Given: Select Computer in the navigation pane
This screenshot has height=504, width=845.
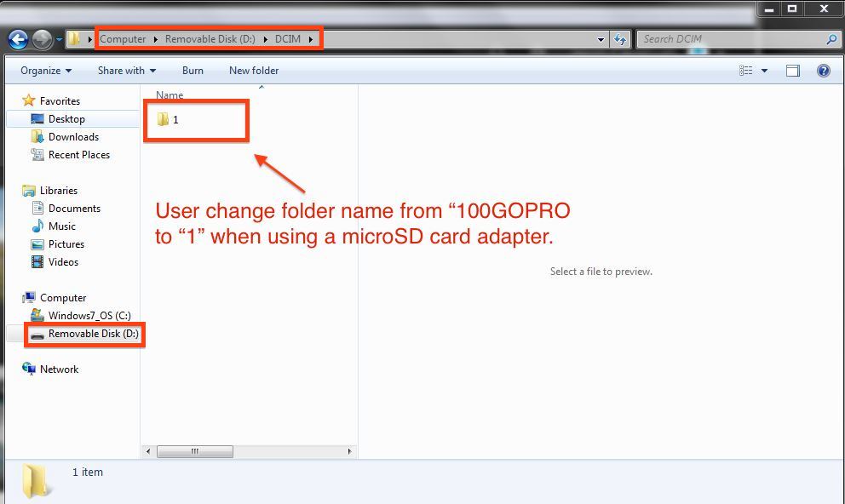Looking at the screenshot, I should pos(63,298).
